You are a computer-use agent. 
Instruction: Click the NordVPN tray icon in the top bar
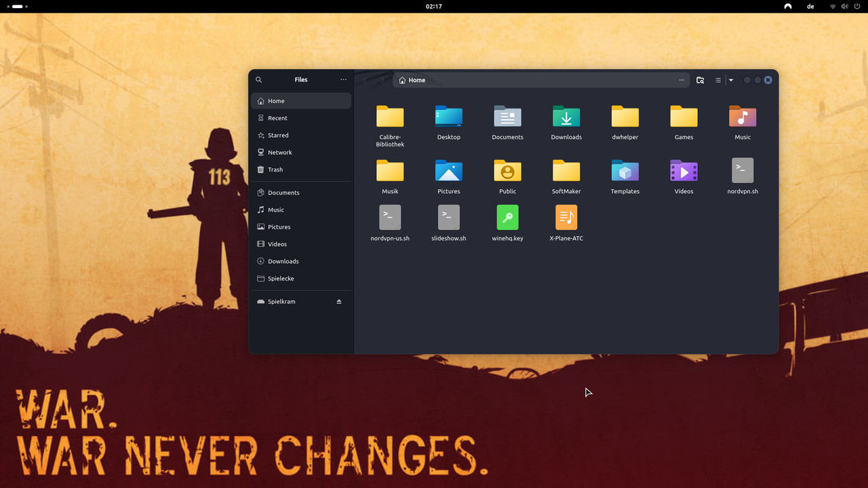tap(788, 6)
